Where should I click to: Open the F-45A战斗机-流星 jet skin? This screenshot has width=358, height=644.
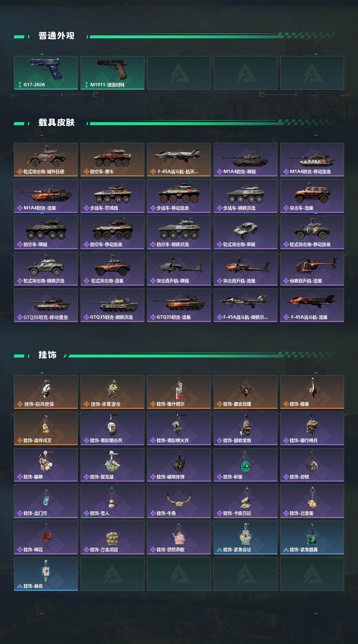coord(312,305)
